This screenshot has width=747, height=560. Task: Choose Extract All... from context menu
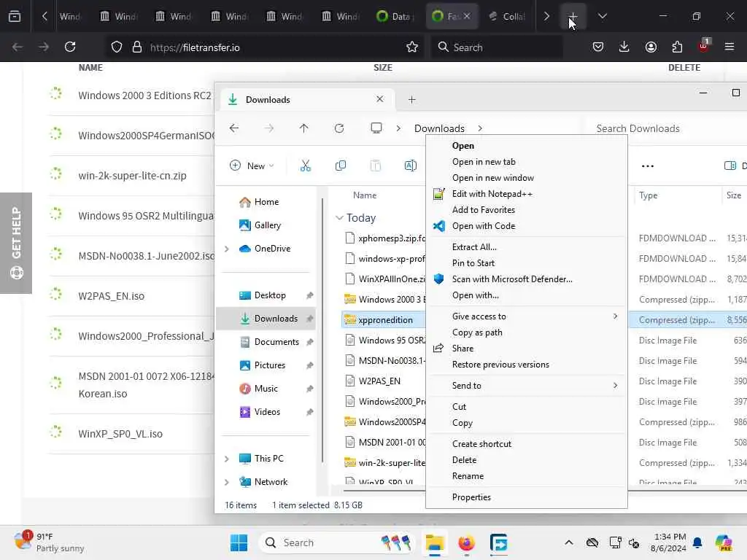526,246
